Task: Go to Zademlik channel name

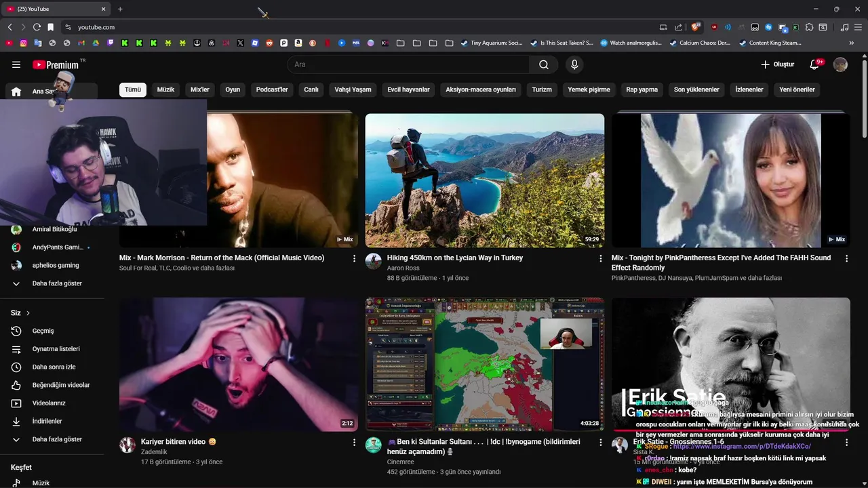Action: (154, 452)
